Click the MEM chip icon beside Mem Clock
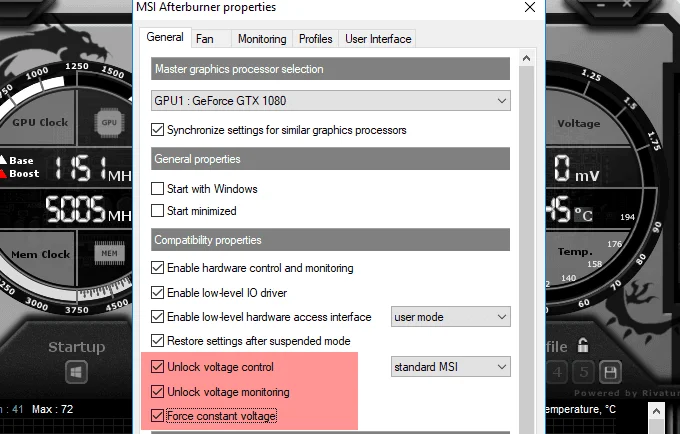 click(x=109, y=254)
